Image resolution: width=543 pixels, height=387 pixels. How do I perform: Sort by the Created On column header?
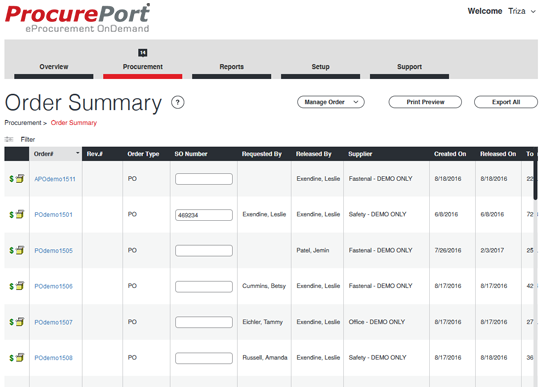[450, 154]
